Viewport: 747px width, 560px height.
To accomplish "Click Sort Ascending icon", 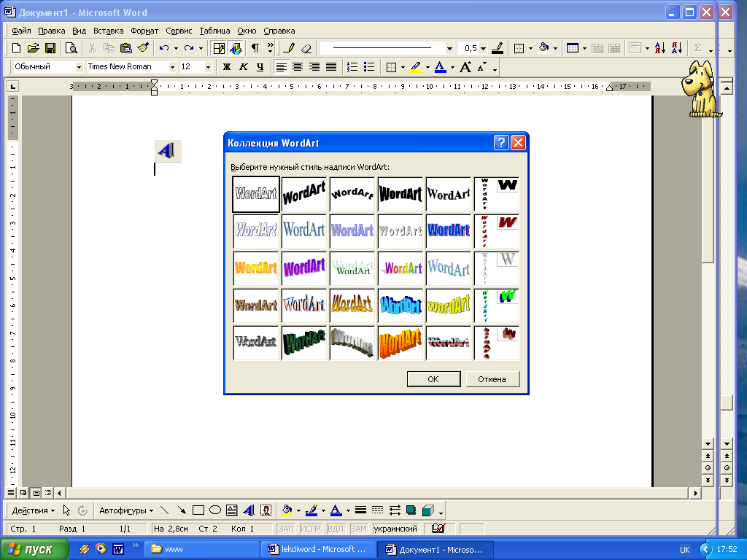I will 659,48.
